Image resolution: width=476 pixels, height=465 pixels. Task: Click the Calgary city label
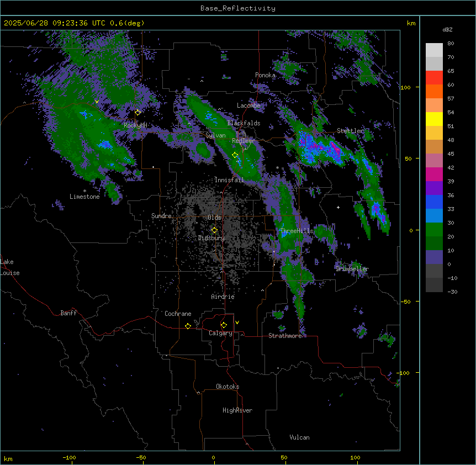(221, 333)
